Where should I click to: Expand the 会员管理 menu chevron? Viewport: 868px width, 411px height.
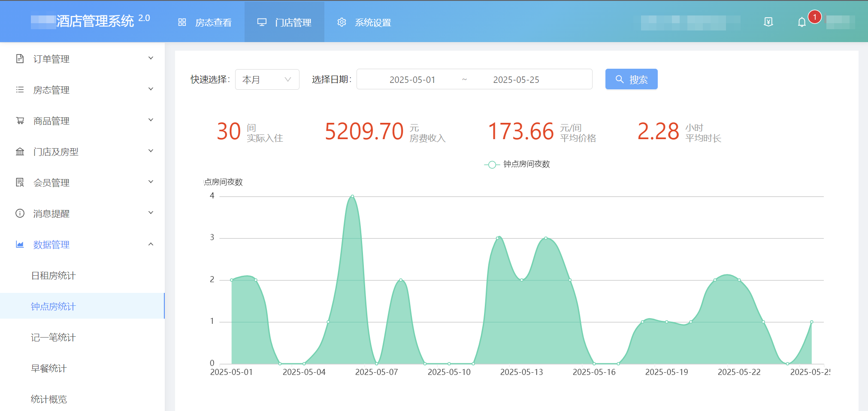pos(151,182)
